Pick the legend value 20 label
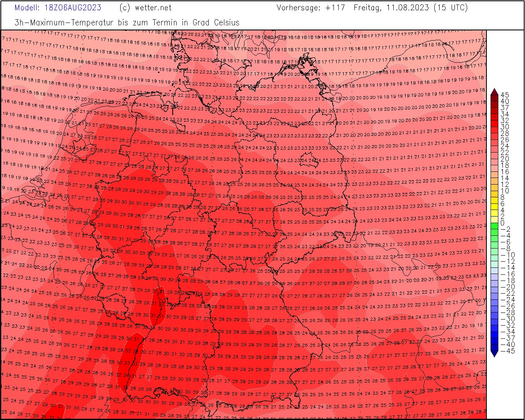Screen dimensions: 525x420 pyautogui.click(x=505, y=159)
